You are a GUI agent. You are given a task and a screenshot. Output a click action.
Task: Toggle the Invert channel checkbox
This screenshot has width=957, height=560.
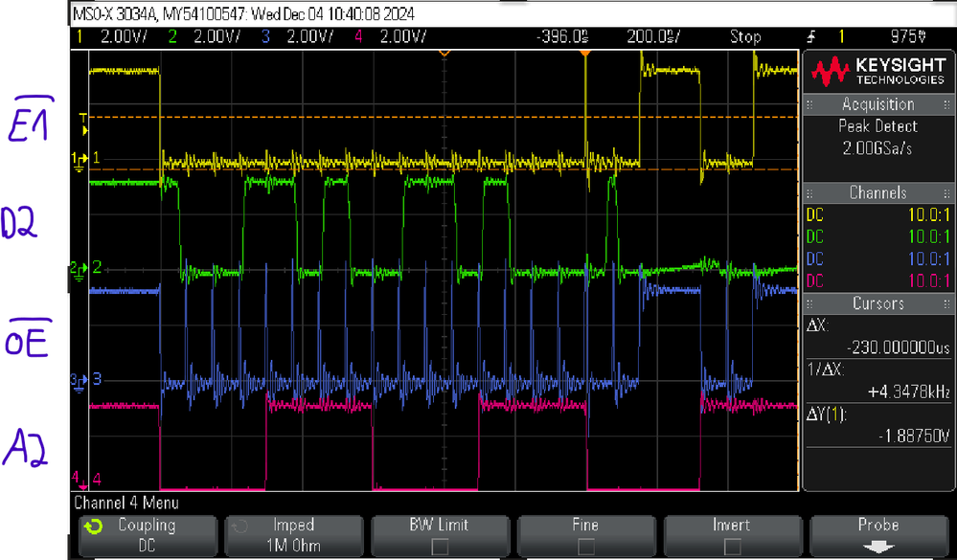pos(733,546)
